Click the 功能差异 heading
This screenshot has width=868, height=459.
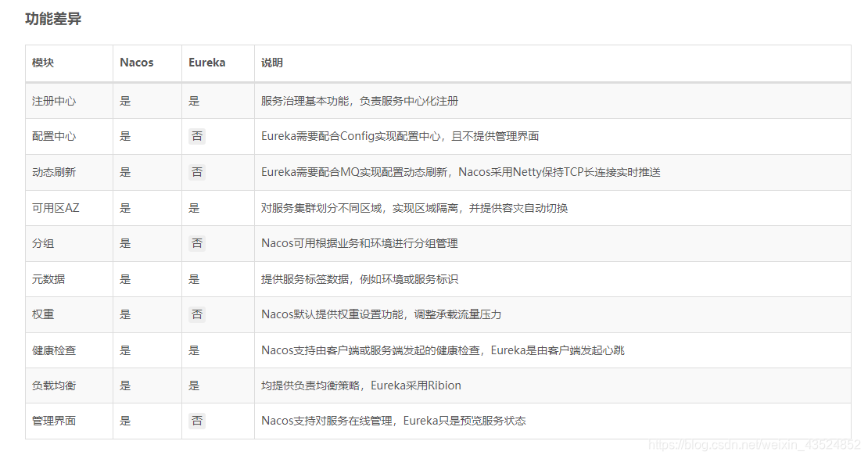(53, 19)
